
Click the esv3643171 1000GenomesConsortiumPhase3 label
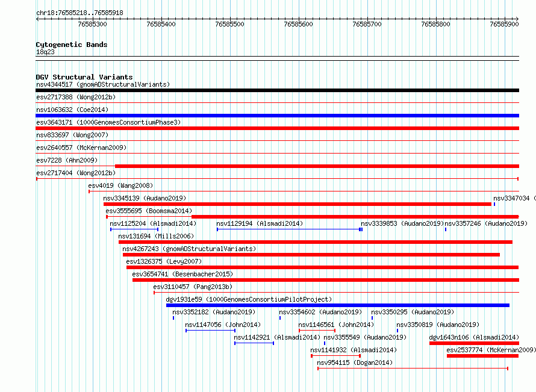[x=108, y=122]
